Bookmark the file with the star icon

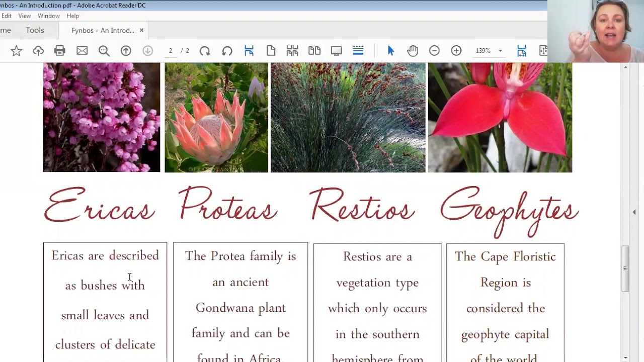click(x=16, y=51)
